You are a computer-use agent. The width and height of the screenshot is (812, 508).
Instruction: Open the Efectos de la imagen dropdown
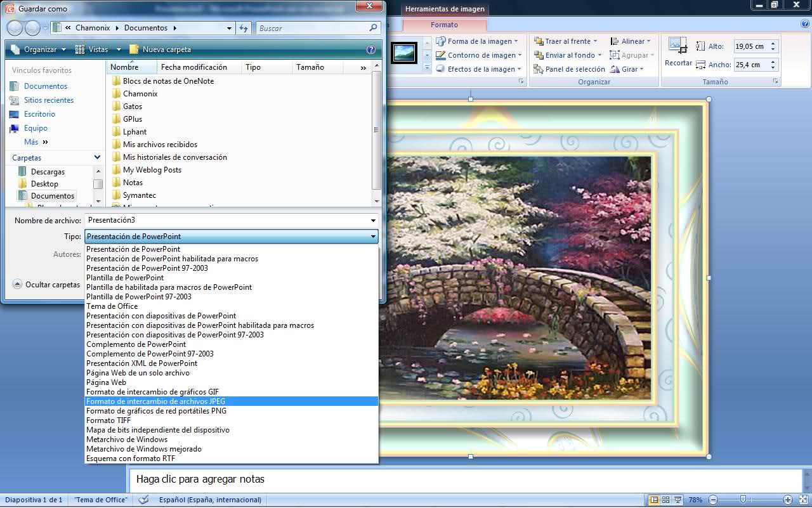click(x=479, y=69)
